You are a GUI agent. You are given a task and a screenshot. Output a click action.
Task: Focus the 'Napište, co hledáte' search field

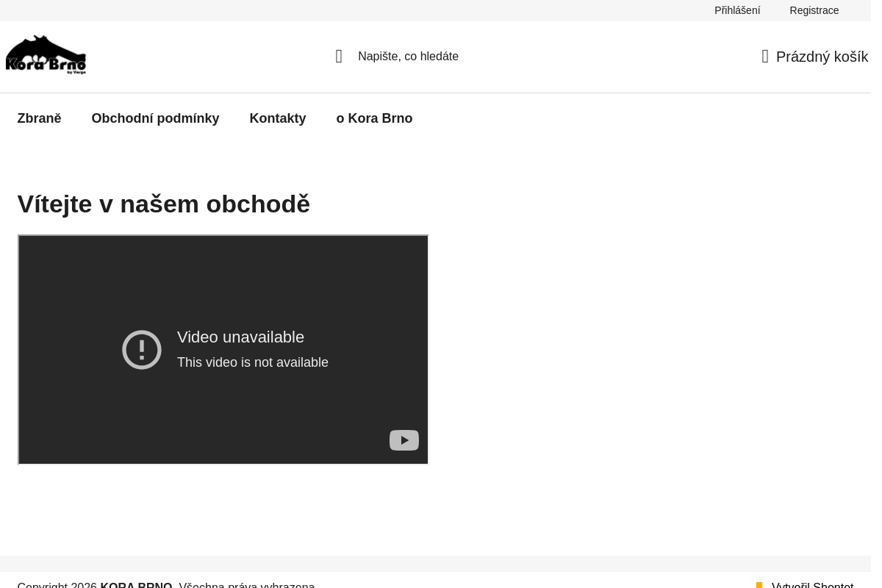pos(408,57)
